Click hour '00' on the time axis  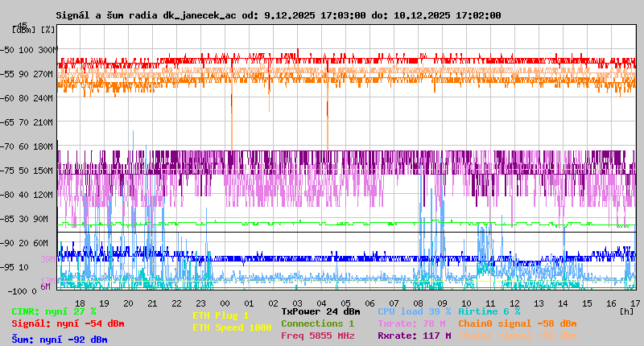(225, 303)
